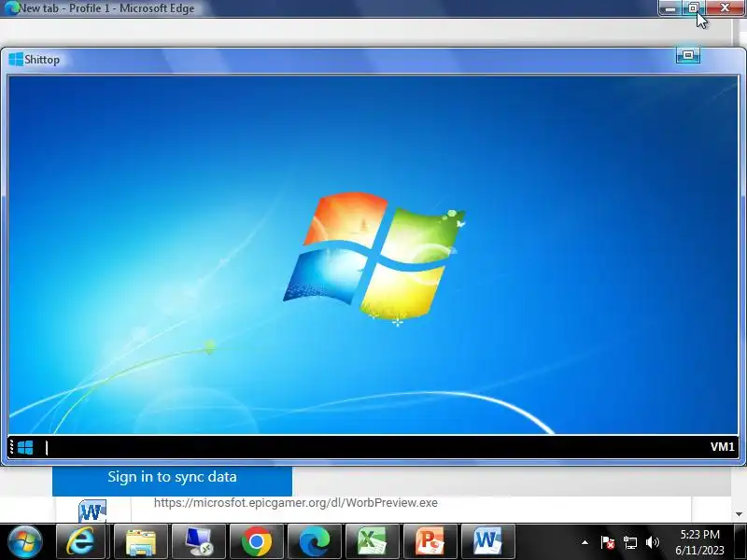Open File Explorer from the taskbar
Screen dimensions: 747x560
click(x=141, y=541)
